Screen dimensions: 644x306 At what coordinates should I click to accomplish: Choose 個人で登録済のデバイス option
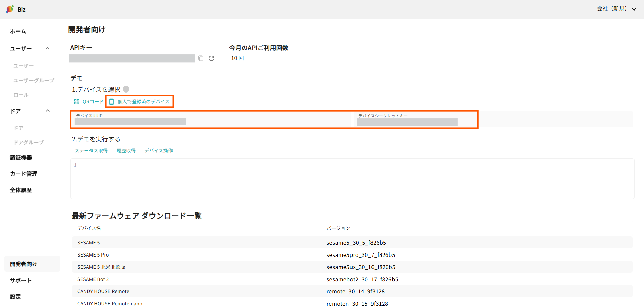pos(140,102)
